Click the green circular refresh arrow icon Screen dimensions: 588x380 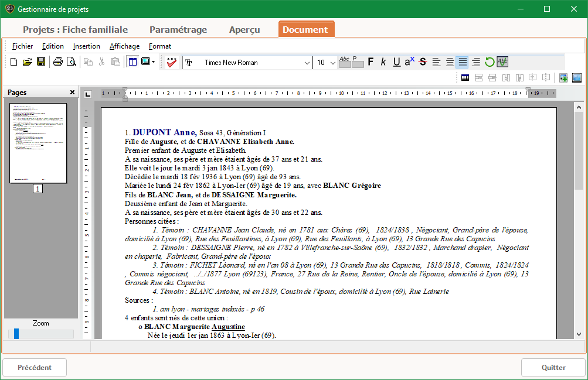click(490, 62)
